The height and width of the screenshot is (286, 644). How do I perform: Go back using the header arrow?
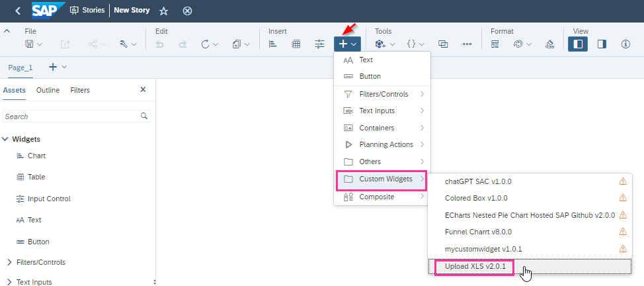point(18,11)
